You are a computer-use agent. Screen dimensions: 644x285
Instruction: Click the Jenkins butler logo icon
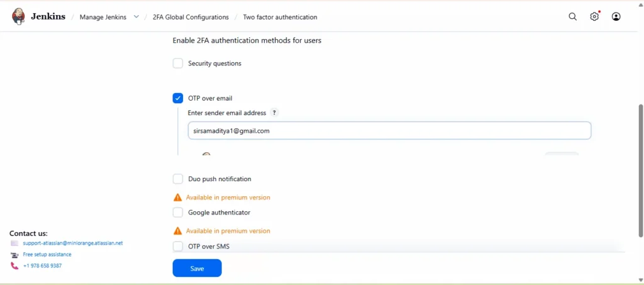(19, 17)
